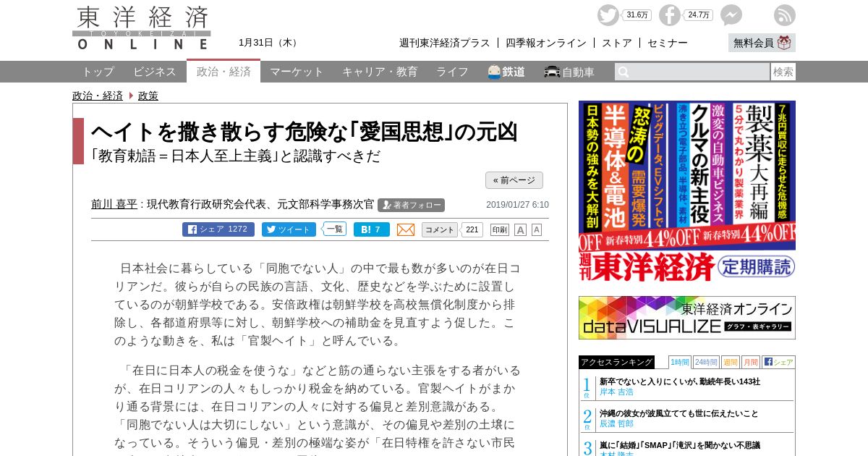Image resolution: width=868 pixels, height=456 pixels.
Task: Open the Messenger icon in header
Action: pyautogui.click(x=731, y=15)
